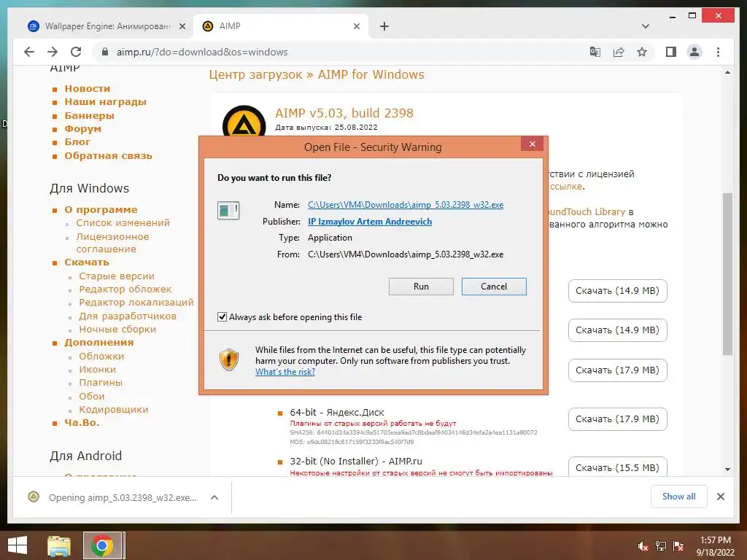Open the Список изменений link
This screenshot has width=747, height=560.
tap(123, 223)
